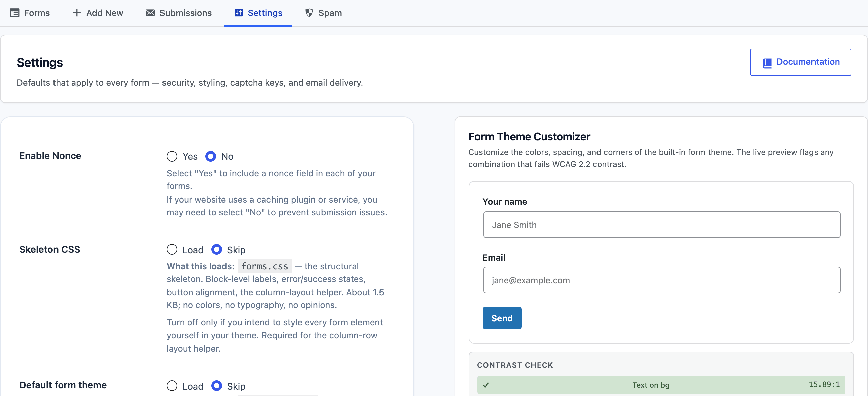
Task: Click the Your name input field
Action: point(662,225)
